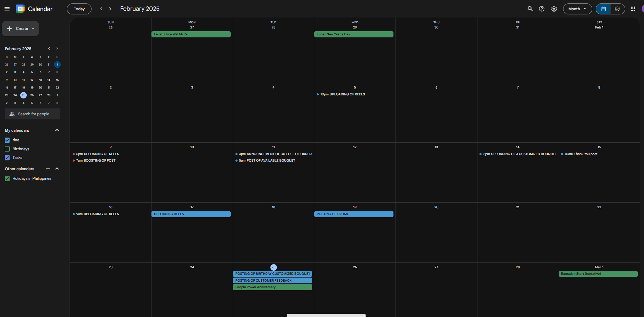Open the Create dropdown button
The height and width of the screenshot is (317, 644).
click(21, 28)
